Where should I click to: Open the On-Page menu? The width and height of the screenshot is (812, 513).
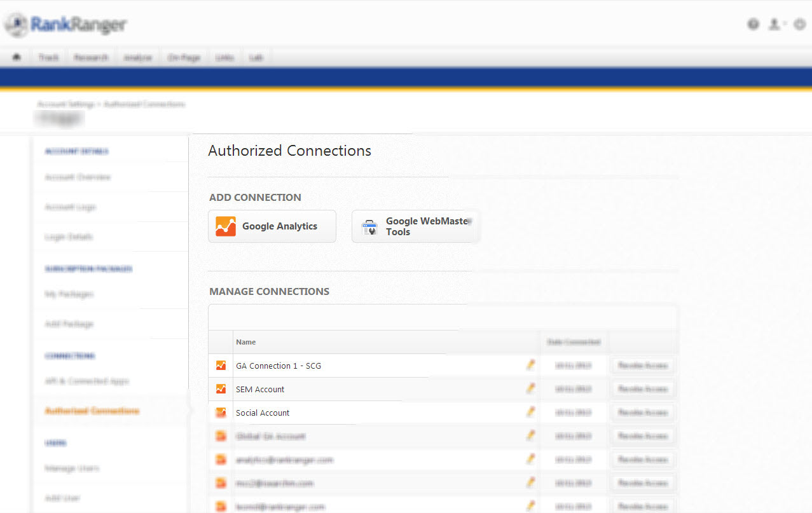[184, 57]
